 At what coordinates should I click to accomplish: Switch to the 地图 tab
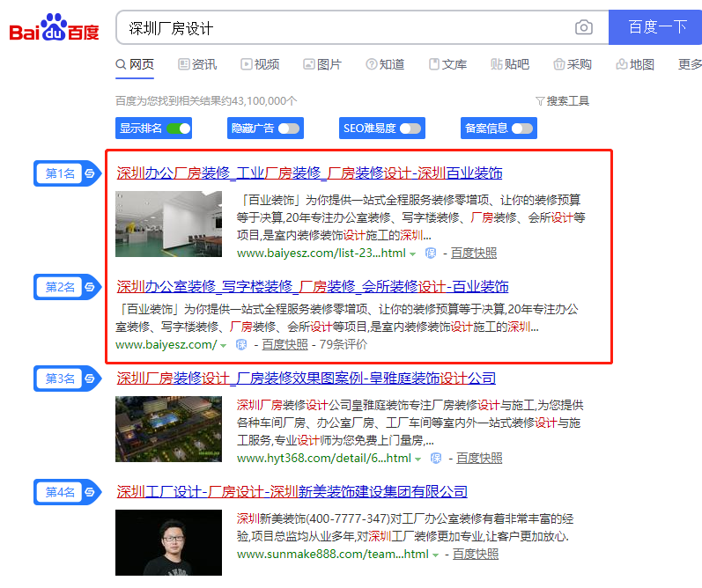(x=635, y=65)
